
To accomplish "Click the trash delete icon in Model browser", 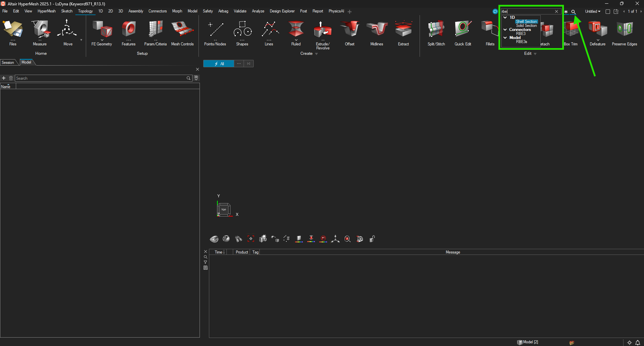I will (x=11, y=78).
